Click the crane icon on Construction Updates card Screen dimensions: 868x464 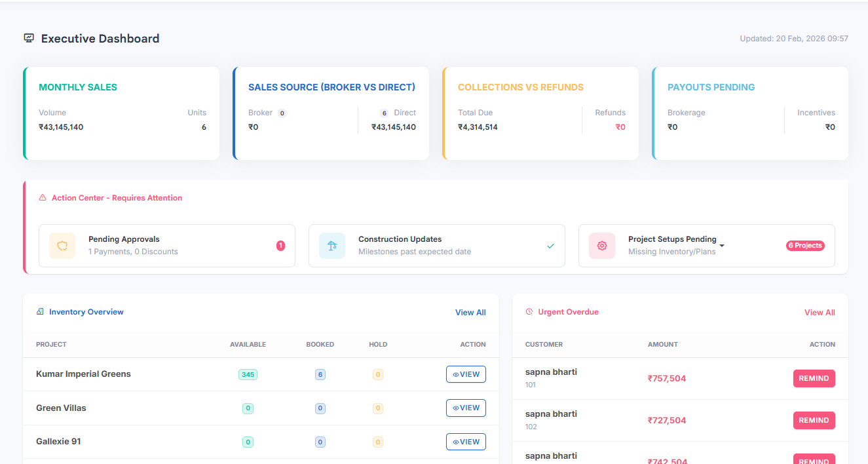(332, 245)
